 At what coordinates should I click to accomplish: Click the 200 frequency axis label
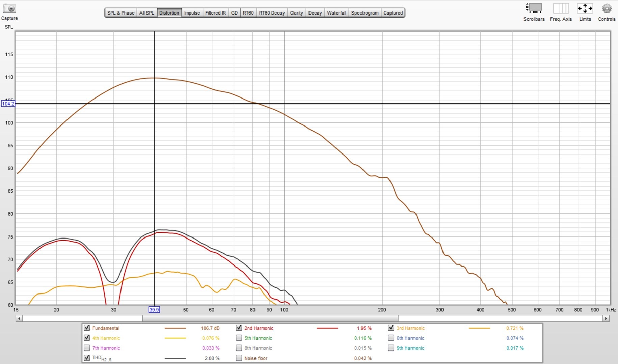382,310
